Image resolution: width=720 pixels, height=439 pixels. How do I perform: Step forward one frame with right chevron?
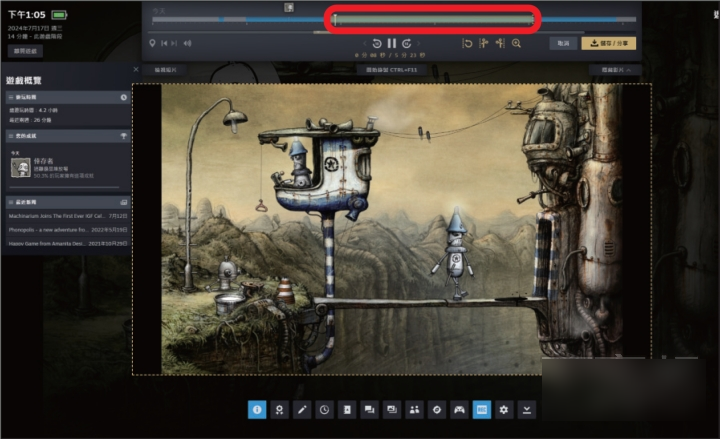coord(418,44)
